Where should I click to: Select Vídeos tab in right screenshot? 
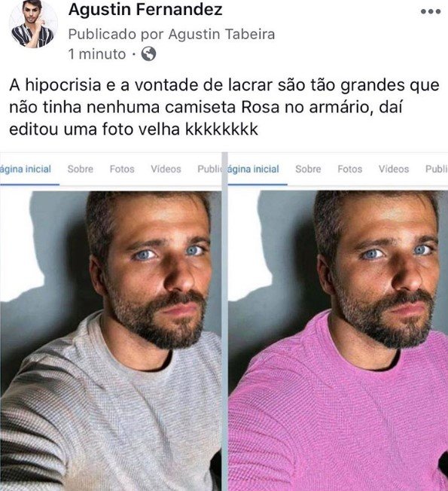pos(394,169)
